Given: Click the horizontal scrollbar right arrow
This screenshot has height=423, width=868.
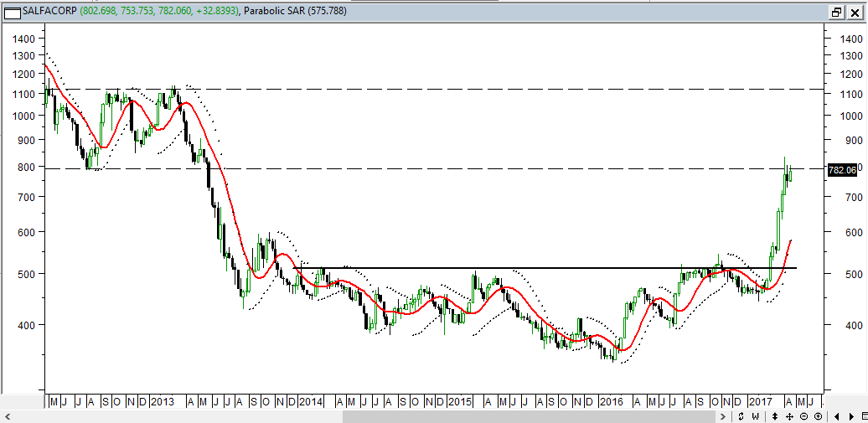Looking at the screenshot, I should pos(724,416).
